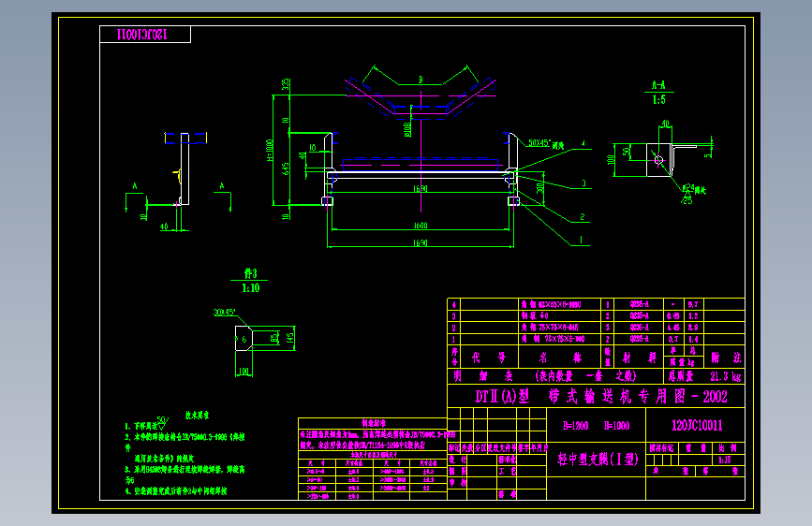Click the 1600 dimension text
812x526 pixels.
[x=421, y=226]
